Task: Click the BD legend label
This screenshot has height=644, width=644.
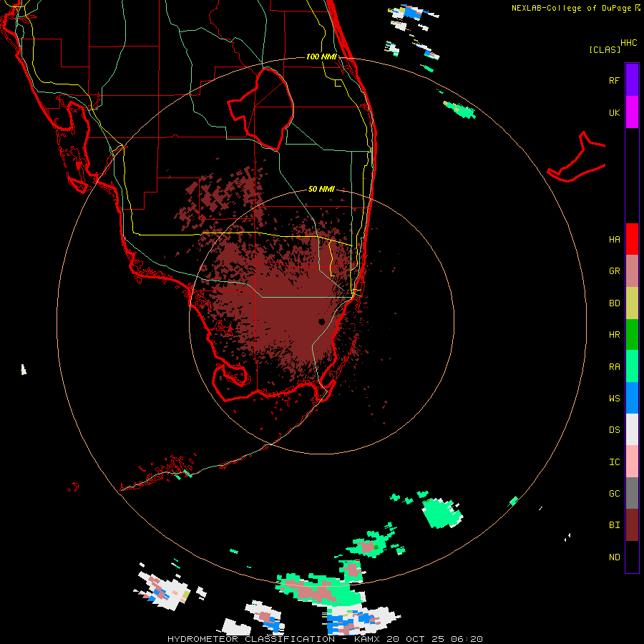Action: pos(614,303)
